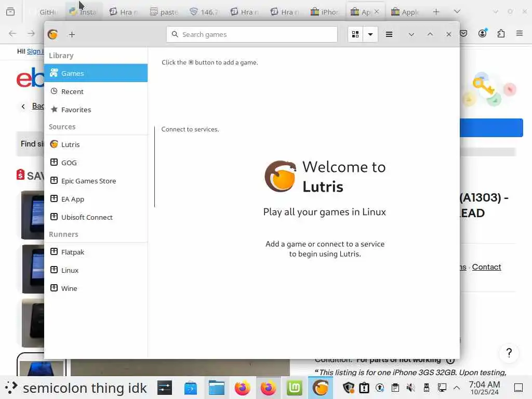Click the muted volume tray icon
This screenshot has width=532, height=399.
(x=410, y=388)
